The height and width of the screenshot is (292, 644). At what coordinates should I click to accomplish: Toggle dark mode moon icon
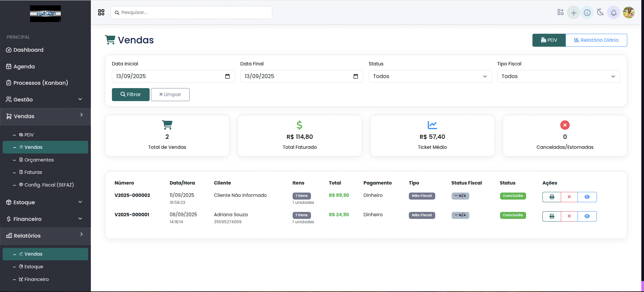point(600,13)
